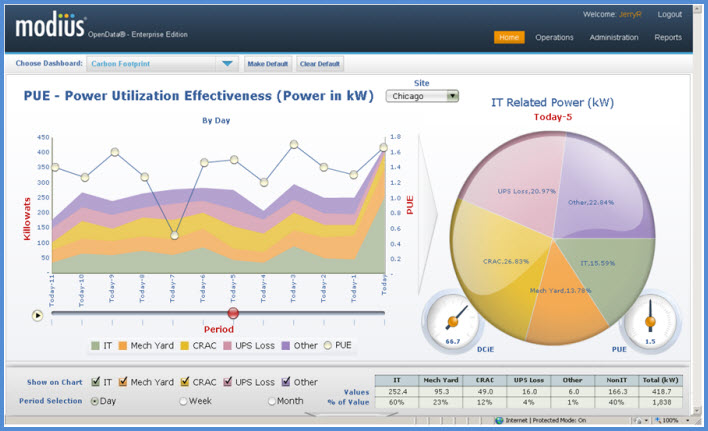708x431 pixels.
Task: Uncheck the IT checkbox under Show on Chart
Action: [96, 382]
